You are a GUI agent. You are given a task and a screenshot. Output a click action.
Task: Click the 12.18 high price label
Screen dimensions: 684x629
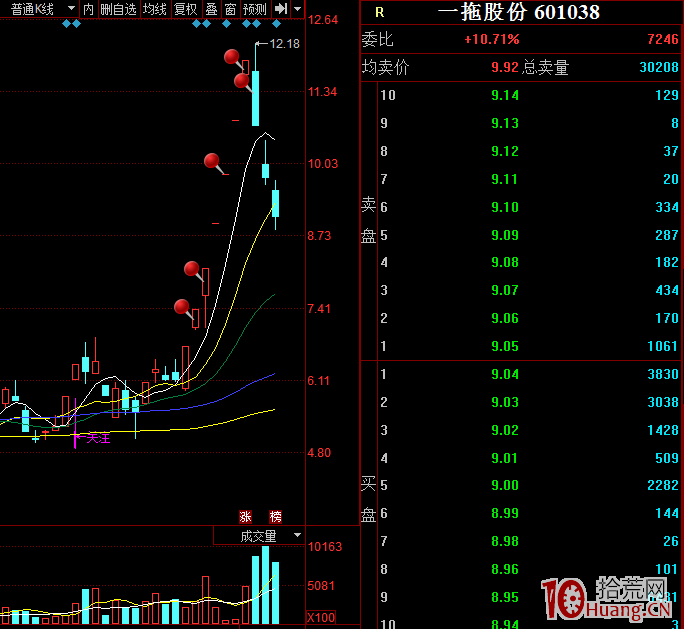coord(284,44)
